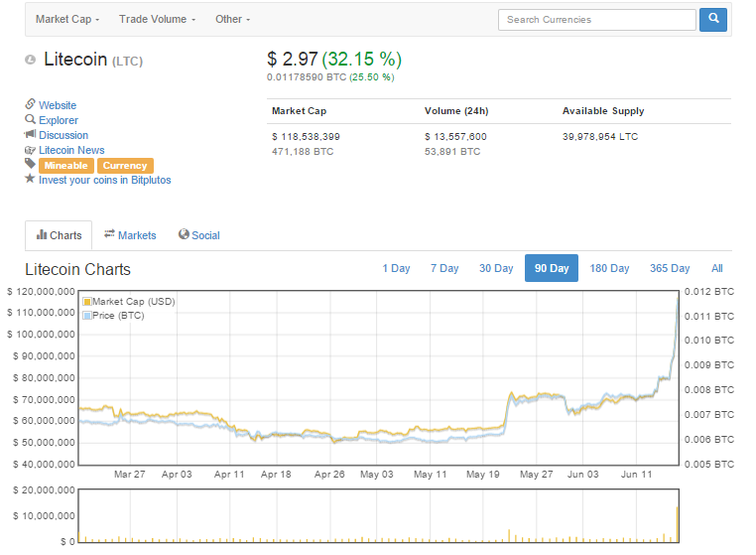Click the Currency tag
Image resolution: width=756 pixels, height=555 pixels.
coord(125,166)
